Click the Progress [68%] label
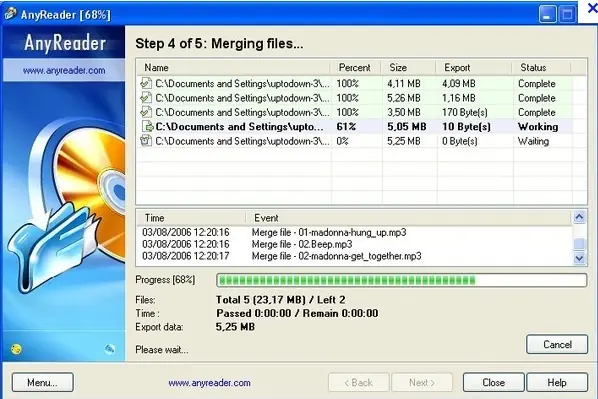This screenshot has width=598, height=399. click(165, 280)
